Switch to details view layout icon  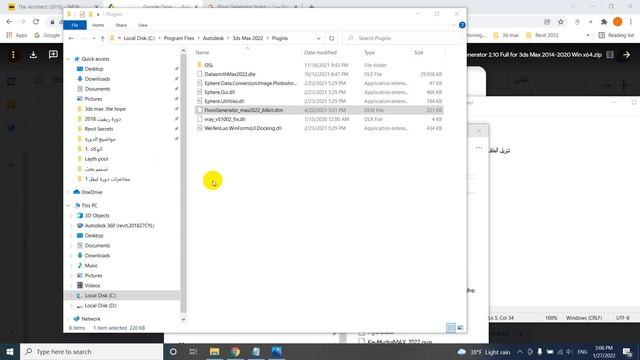coord(451,328)
